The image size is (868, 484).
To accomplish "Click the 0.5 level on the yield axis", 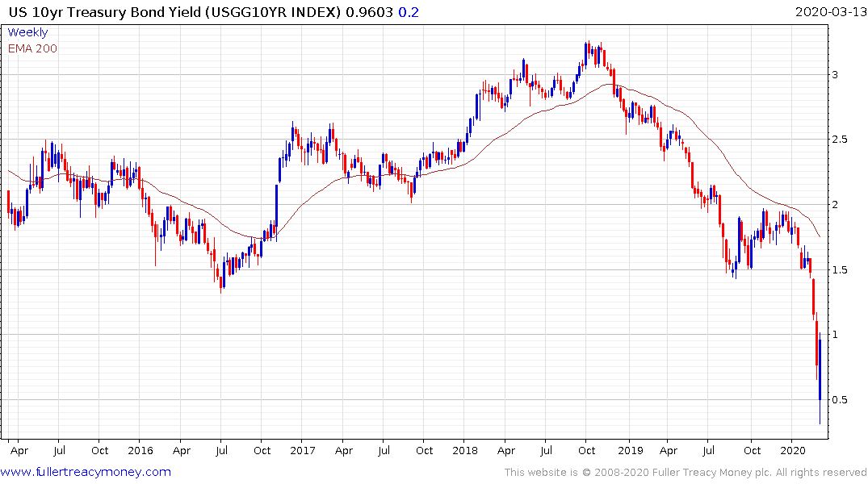I will [x=843, y=400].
